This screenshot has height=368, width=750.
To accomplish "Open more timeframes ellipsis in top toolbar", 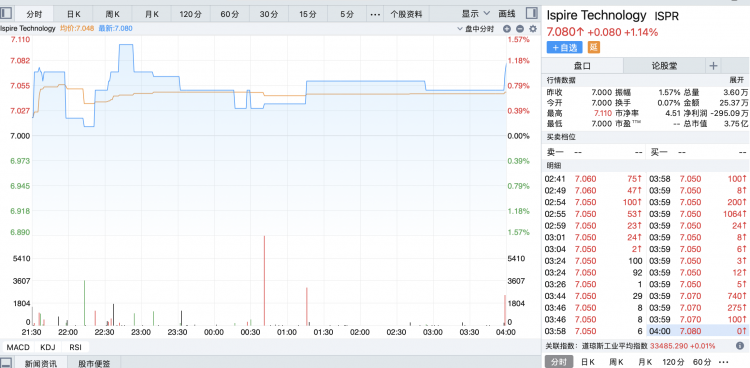I will 375,14.
